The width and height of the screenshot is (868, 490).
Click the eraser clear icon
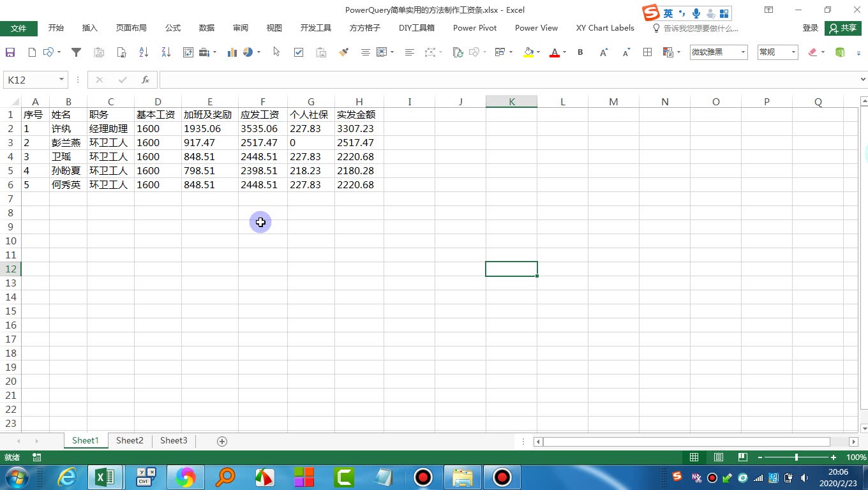812,52
